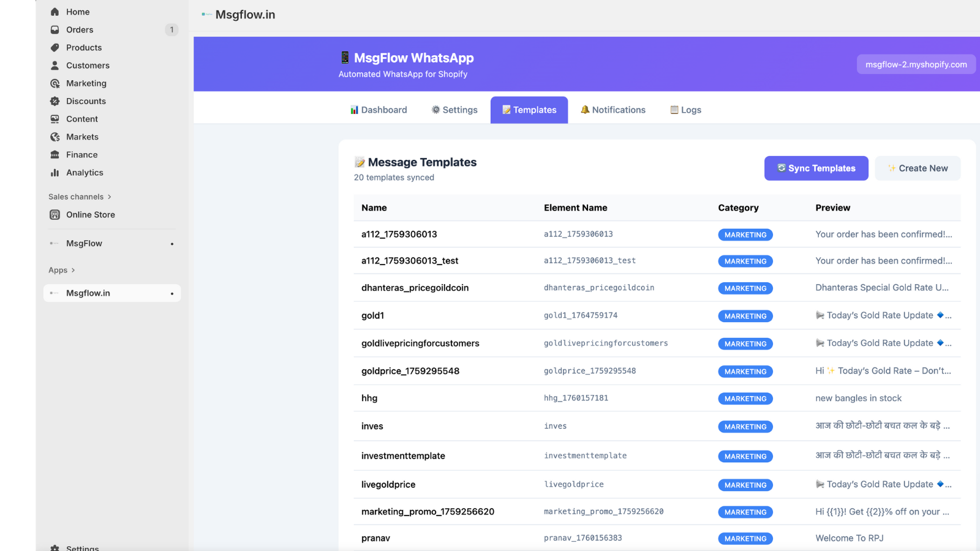Click the 'Hi {{1}}! Get {{2}}% off' preview
This screenshot has height=551, width=980.
click(x=883, y=512)
